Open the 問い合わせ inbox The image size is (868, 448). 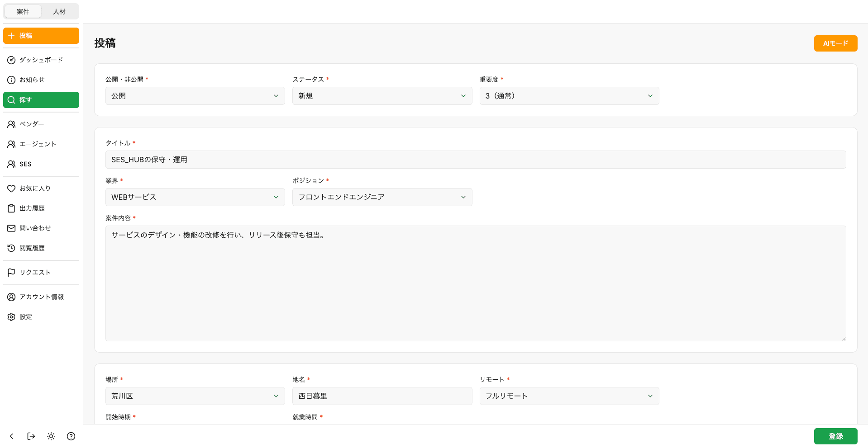point(41,228)
